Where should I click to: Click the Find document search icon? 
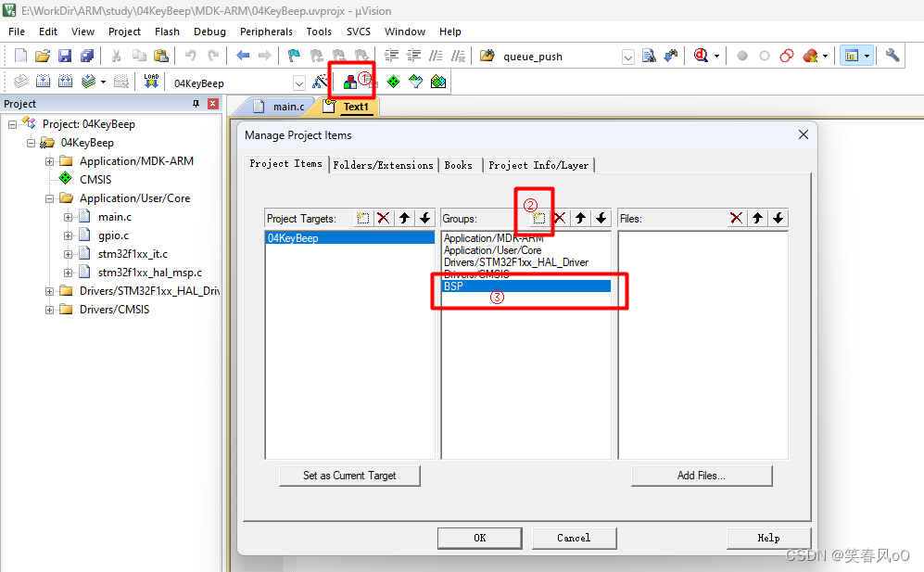pyautogui.click(x=649, y=56)
